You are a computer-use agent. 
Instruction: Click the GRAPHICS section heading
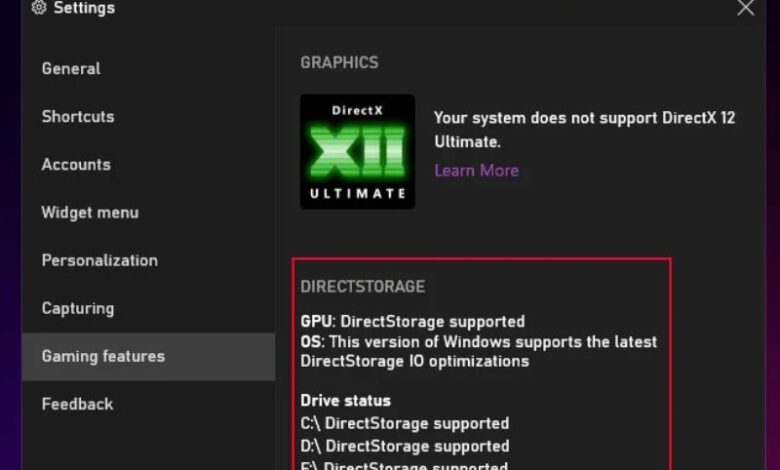pos(339,63)
